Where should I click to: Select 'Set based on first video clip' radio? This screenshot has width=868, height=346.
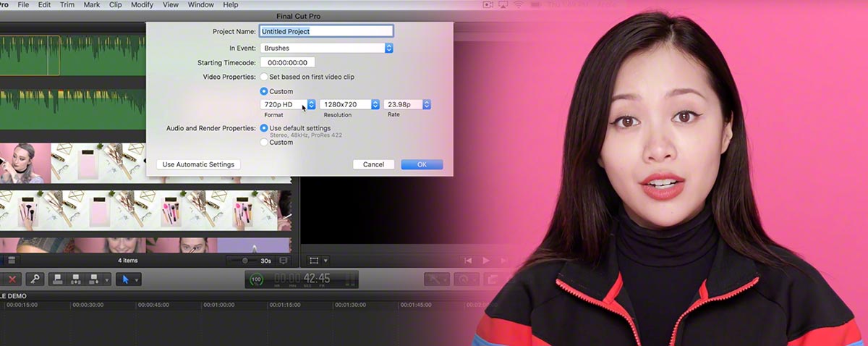click(264, 76)
